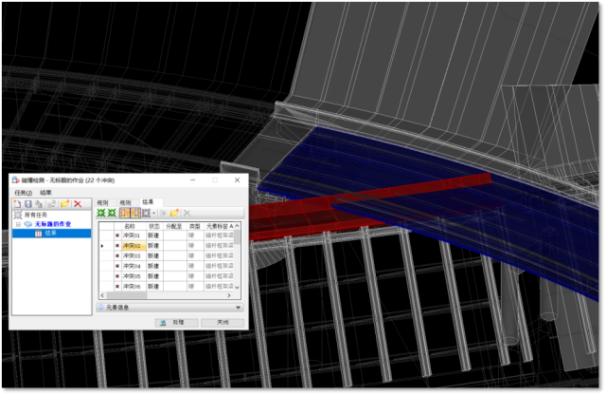
Task: Open dropdown arrow beside the clash view icon
Action: coord(154,213)
